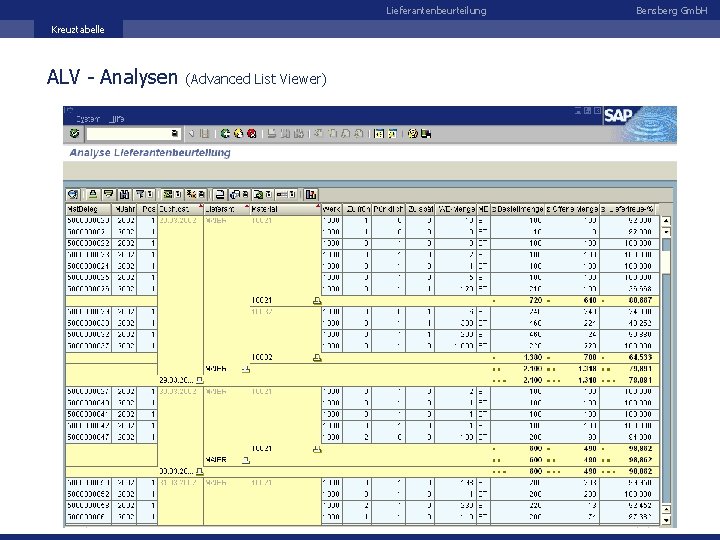Viewport: 720px width, 540px height.
Task: Click the Create New Session icon
Action: (x=379, y=134)
